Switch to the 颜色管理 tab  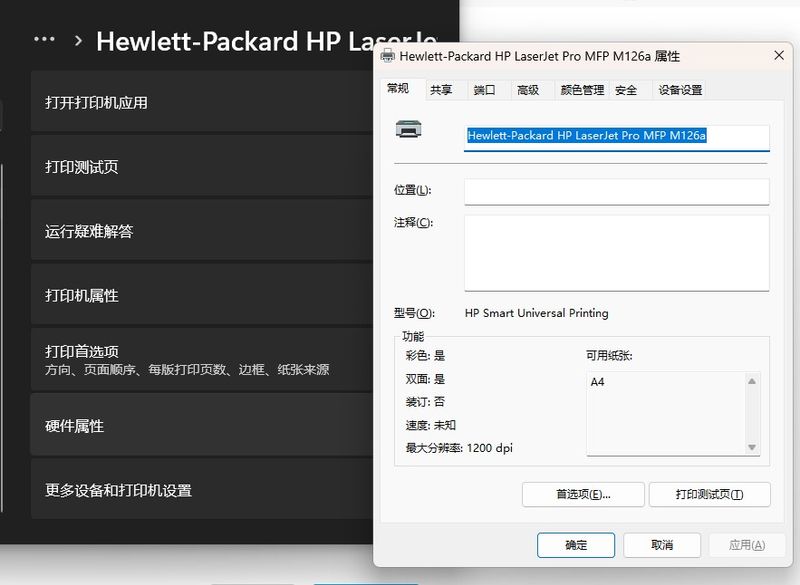click(x=582, y=90)
